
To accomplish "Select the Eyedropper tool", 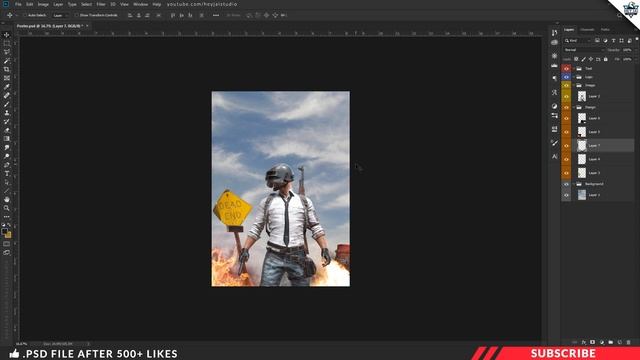I will click(x=7, y=87).
